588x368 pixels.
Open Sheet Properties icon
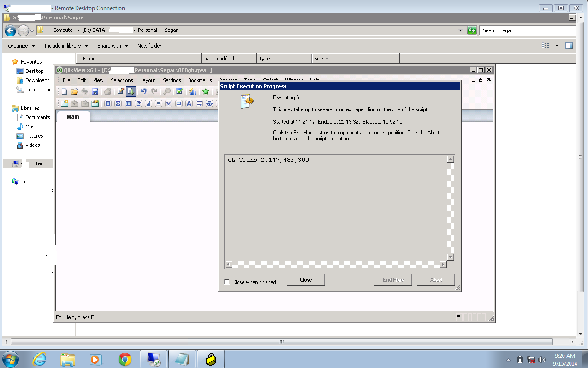point(95,103)
